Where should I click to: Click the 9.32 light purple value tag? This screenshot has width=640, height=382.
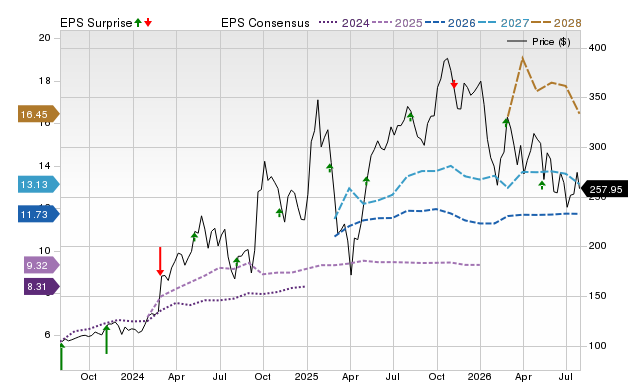[41, 266]
